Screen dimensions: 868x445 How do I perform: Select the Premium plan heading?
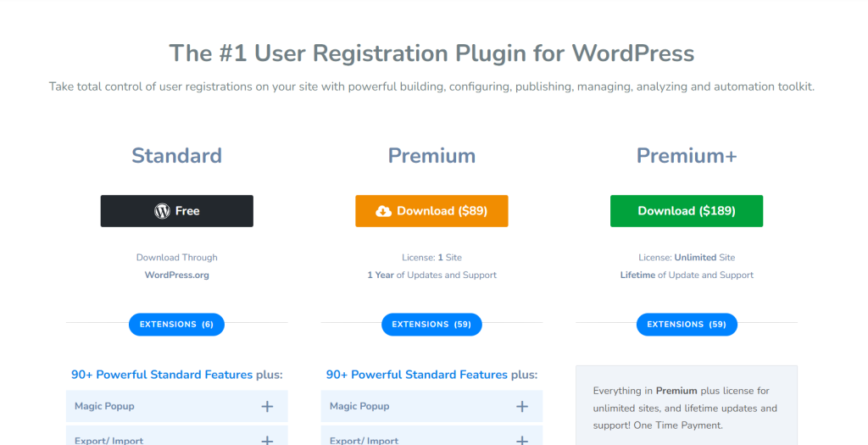pos(431,156)
